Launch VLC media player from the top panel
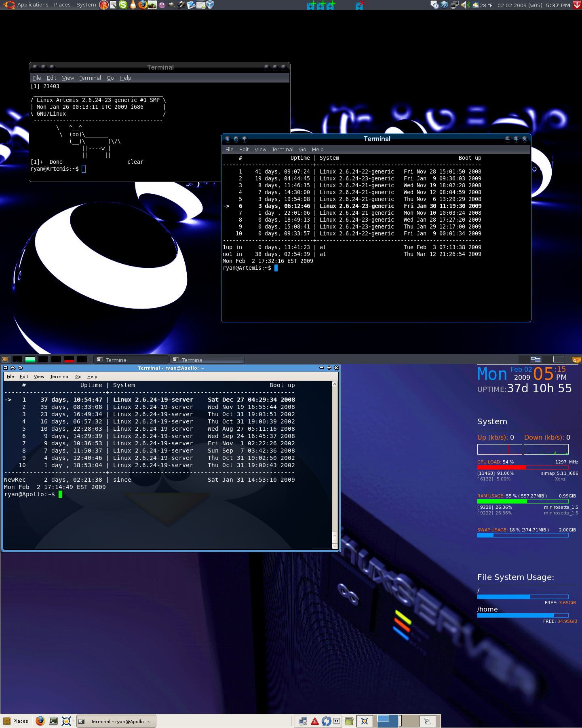This screenshot has width=582, height=728. coord(133,5)
